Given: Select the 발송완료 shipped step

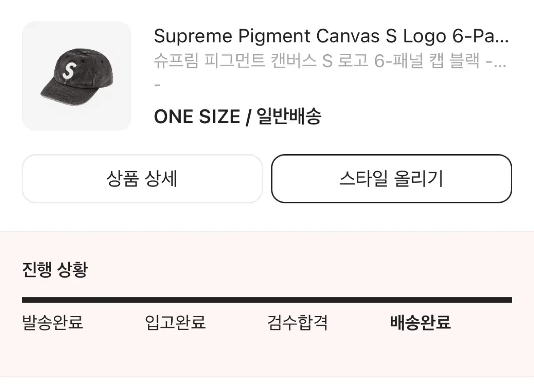Looking at the screenshot, I should pos(53,322).
